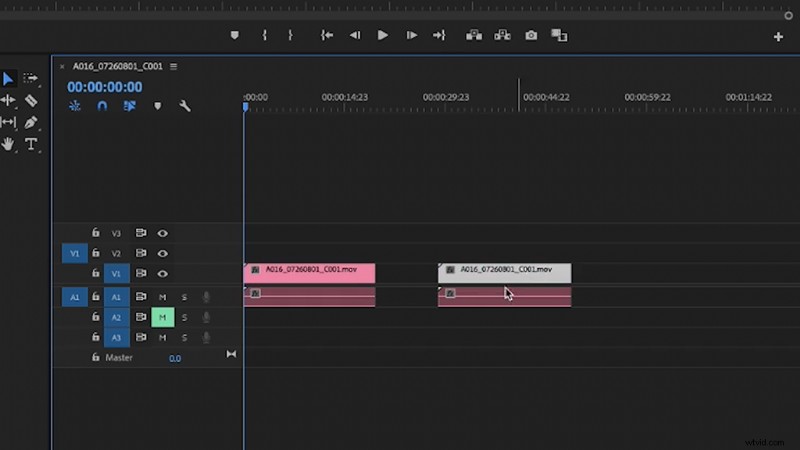Select the Slip tool
This screenshot has width=800, height=450.
coord(8,122)
